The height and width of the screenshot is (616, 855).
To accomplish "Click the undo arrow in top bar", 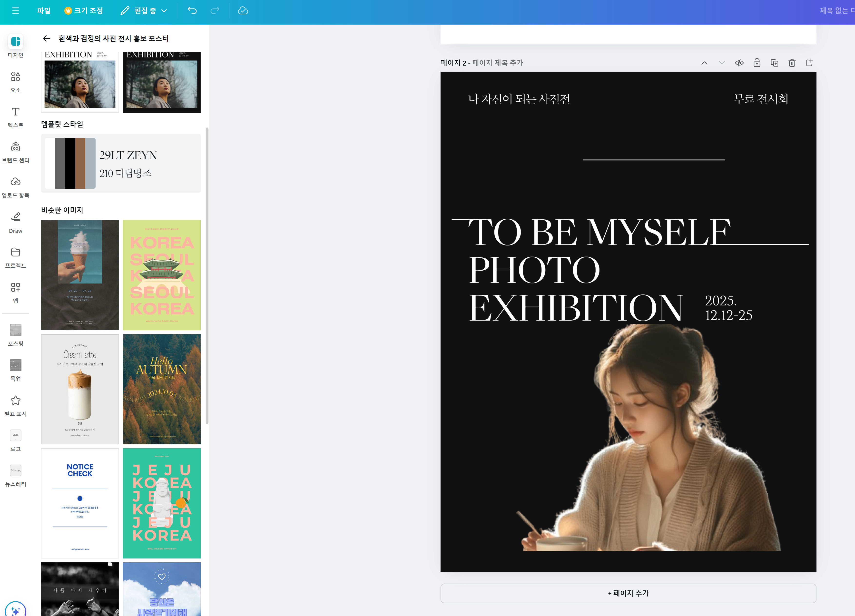I will pos(192,10).
